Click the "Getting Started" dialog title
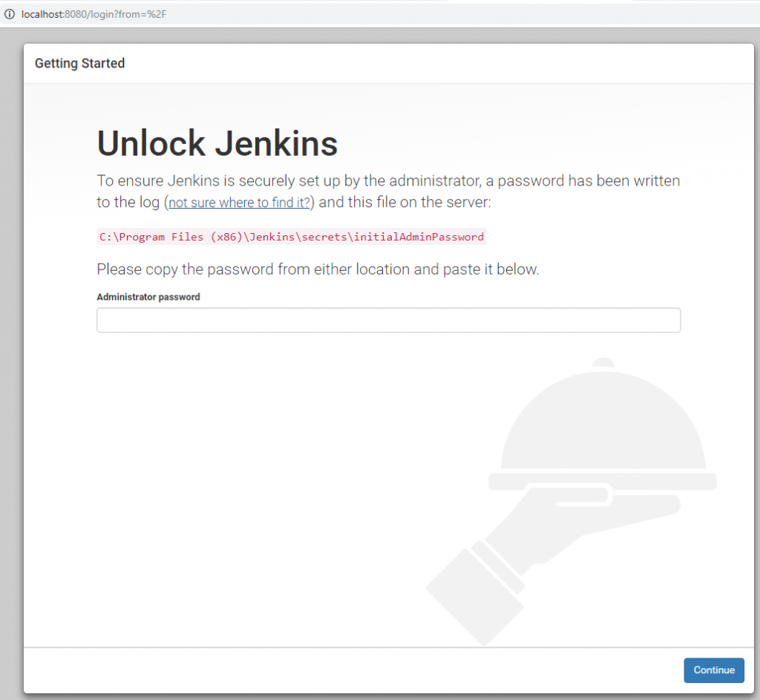The image size is (760, 700). click(x=79, y=63)
